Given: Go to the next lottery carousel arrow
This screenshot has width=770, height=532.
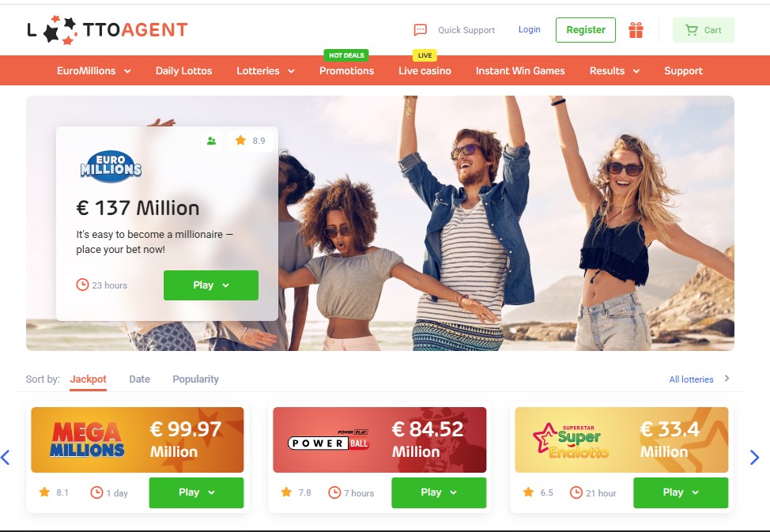Looking at the screenshot, I should 755,458.
